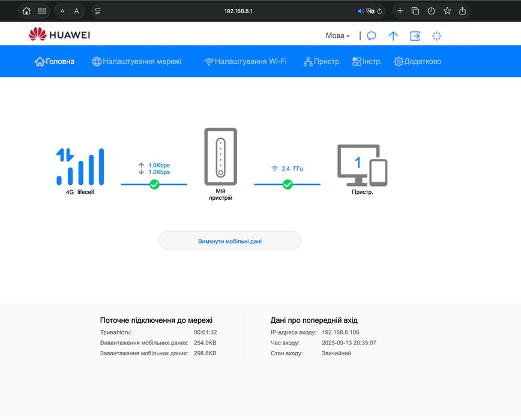Click the address bar showing 192.168.8.1

point(238,11)
